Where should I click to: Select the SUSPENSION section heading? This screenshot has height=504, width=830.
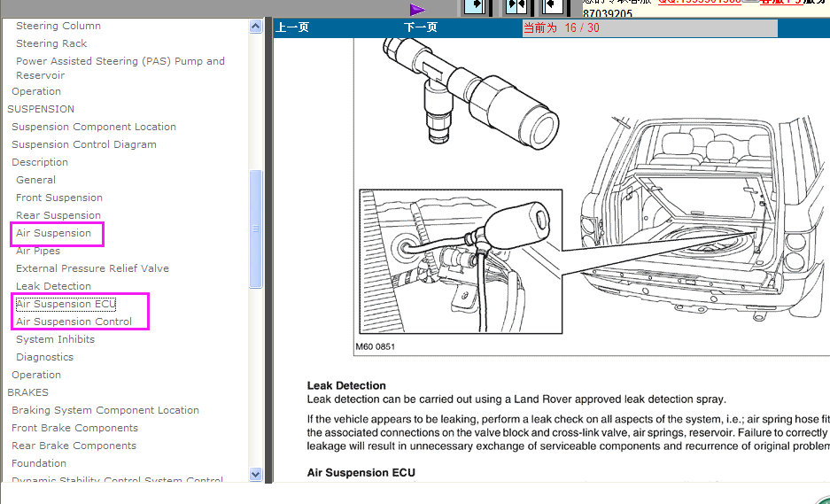click(x=41, y=109)
